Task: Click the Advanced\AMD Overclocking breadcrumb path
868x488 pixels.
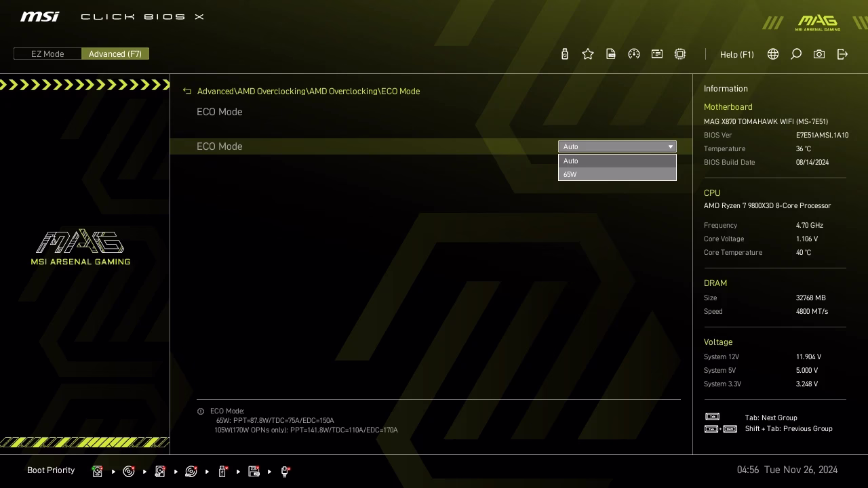Action: click(x=309, y=91)
